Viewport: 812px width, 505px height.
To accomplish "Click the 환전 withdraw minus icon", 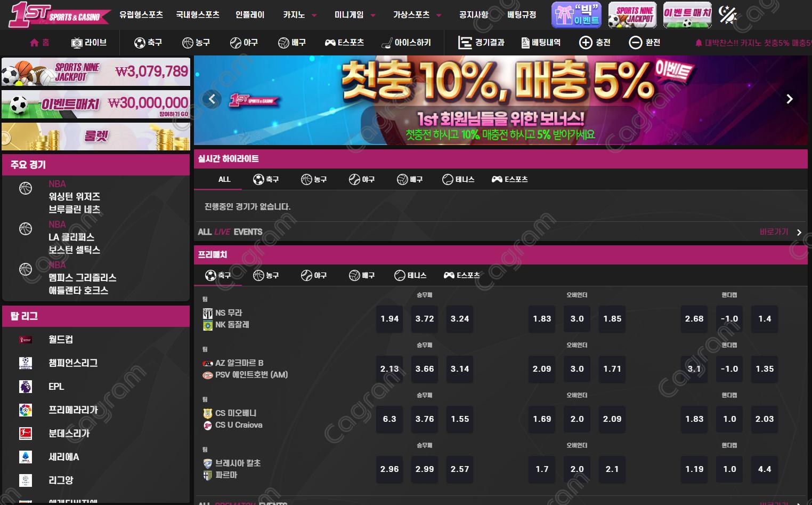I will coord(635,43).
